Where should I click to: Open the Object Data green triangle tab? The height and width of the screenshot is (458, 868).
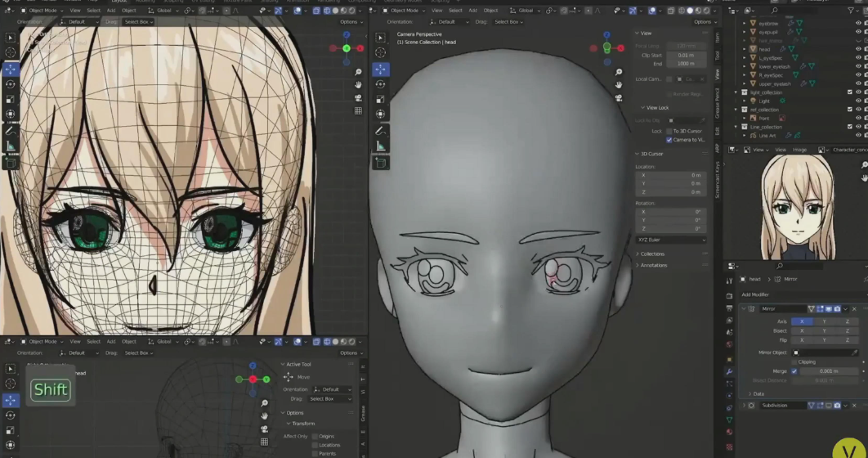click(729, 420)
